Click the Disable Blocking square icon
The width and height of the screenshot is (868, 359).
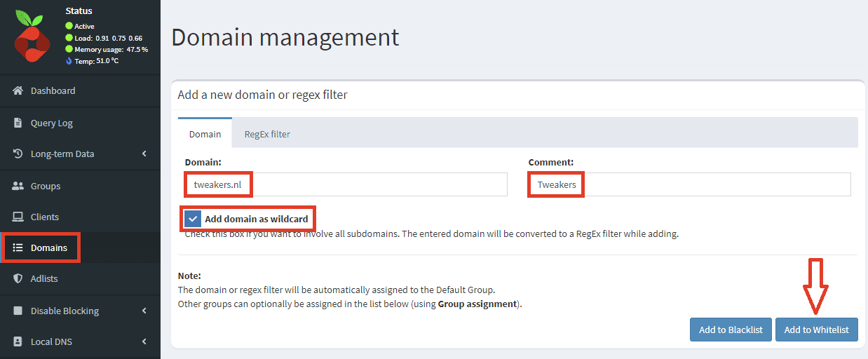click(18, 311)
